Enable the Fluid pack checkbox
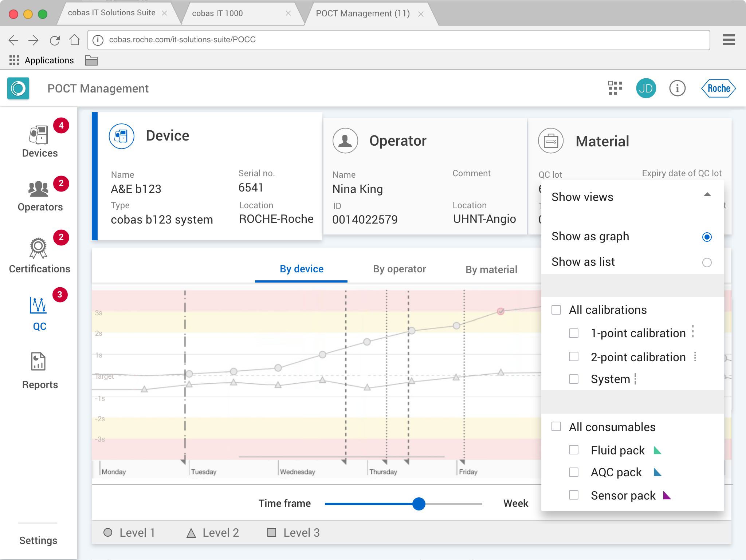The height and width of the screenshot is (560, 746). pos(574,450)
